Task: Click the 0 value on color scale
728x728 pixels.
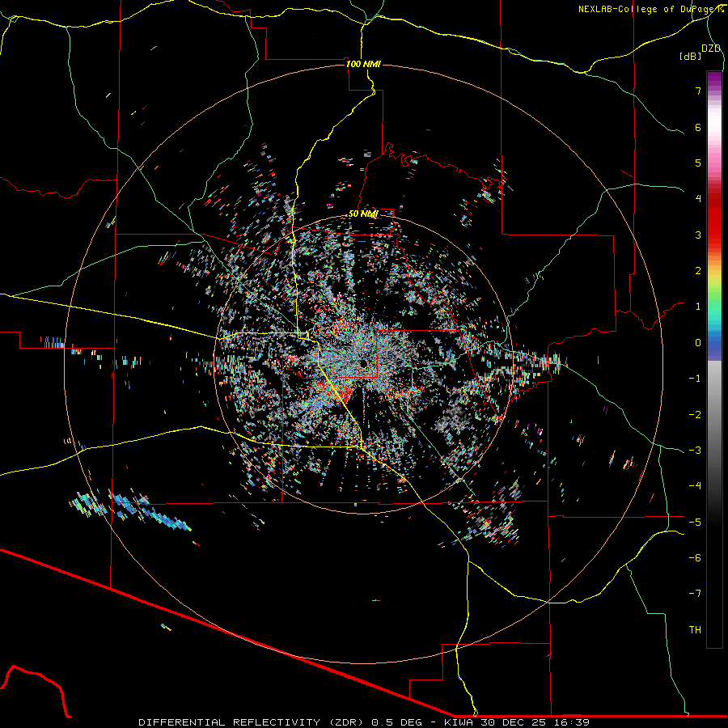Action: (x=698, y=343)
